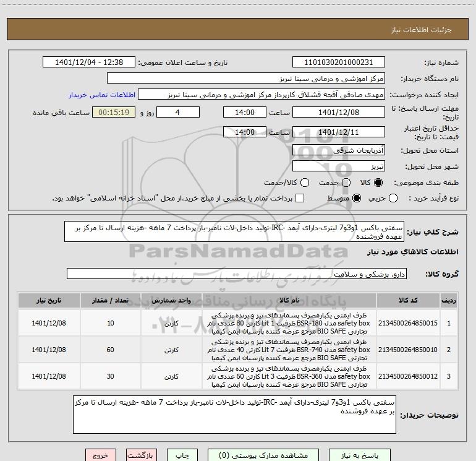The image size is (476, 461).
Task: Click the جزئیات اطلاعات نیاز header title
Action: tap(422, 30)
